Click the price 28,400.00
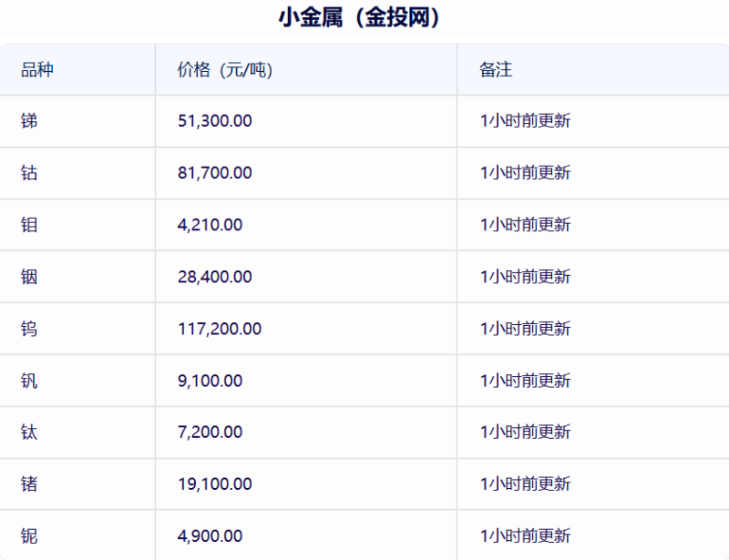This screenshot has height=560, width=729. 215,277
